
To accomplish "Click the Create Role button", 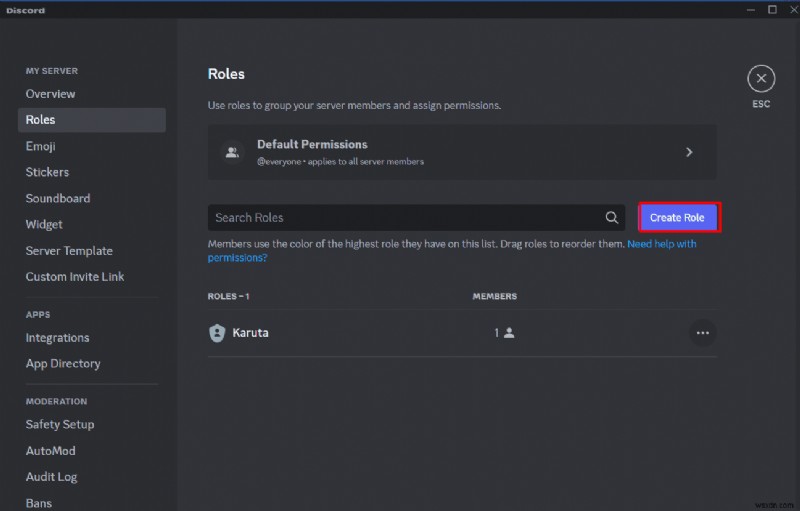I will pos(679,218).
